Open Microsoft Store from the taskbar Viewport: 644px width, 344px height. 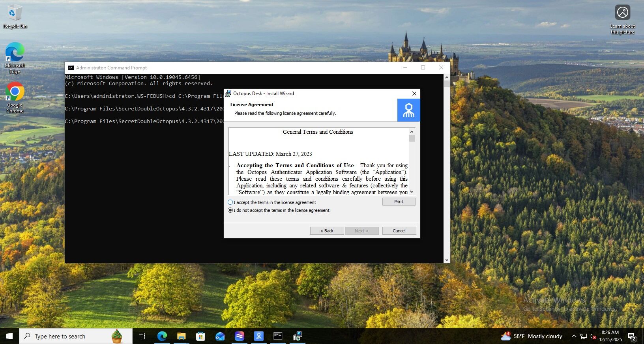[200, 336]
